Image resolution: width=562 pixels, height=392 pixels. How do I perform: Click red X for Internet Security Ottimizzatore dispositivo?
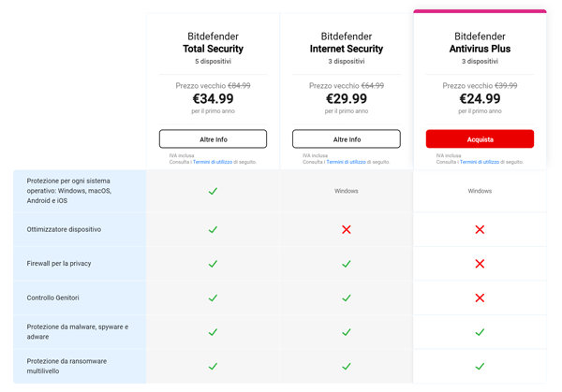[347, 229]
